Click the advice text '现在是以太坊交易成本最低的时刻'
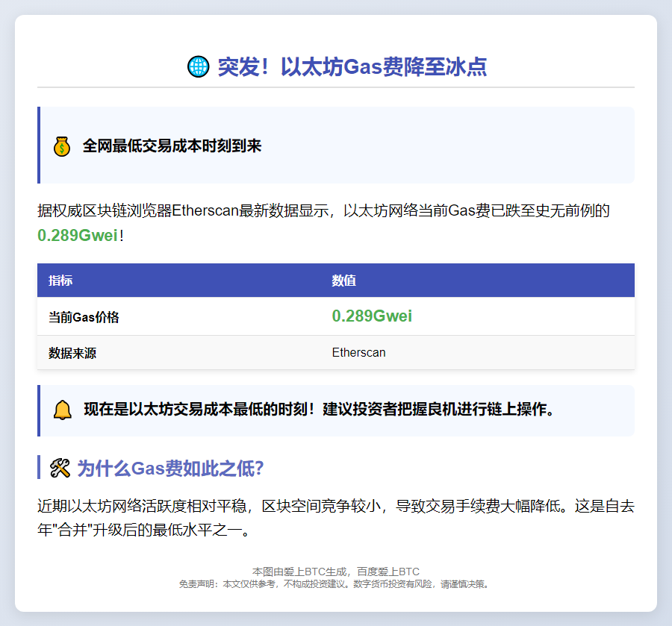 coord(195,410)
